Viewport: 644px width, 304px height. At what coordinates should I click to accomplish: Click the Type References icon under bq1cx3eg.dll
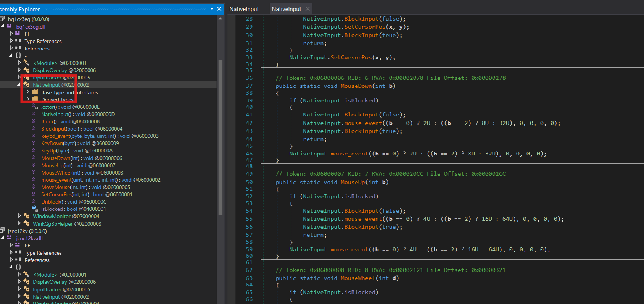18,41
